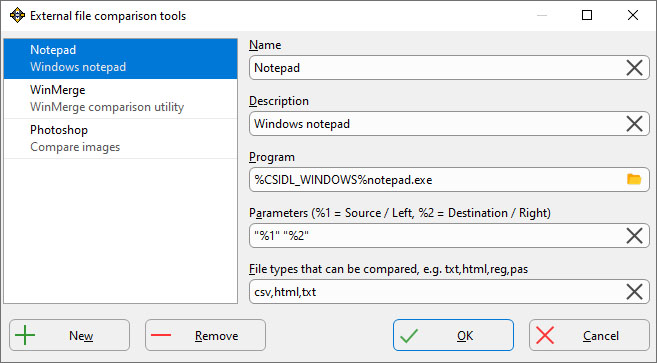This screenshot has height=363, width=657.
Task: Clear the File types field with its X icon
Action: coord(634,292)
